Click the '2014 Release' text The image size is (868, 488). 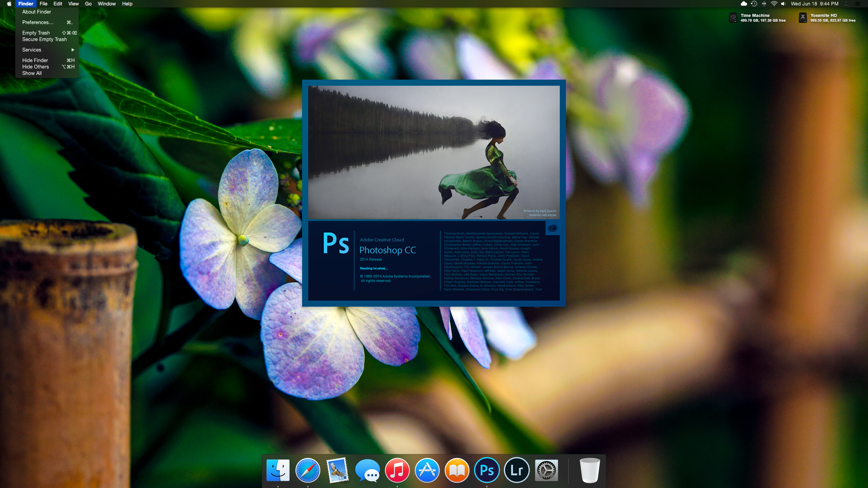click(x=371, y=260)
